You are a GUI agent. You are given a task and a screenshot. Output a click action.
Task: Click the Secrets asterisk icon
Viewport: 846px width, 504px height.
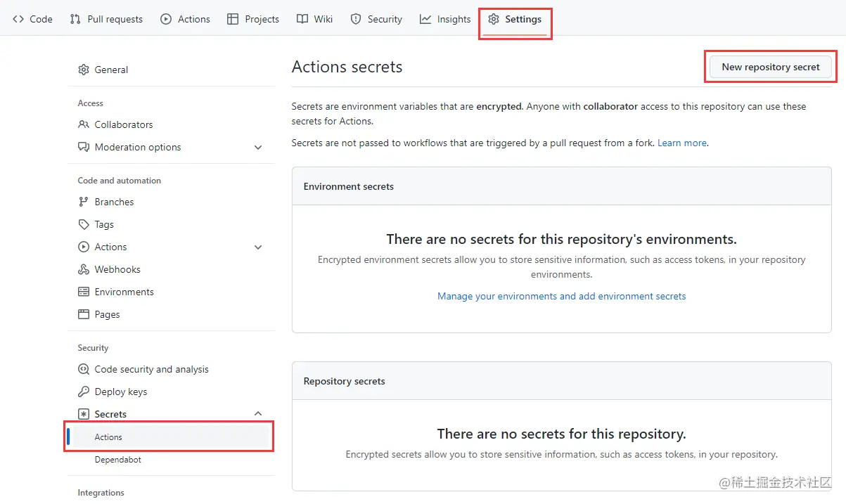pos(84,414)
